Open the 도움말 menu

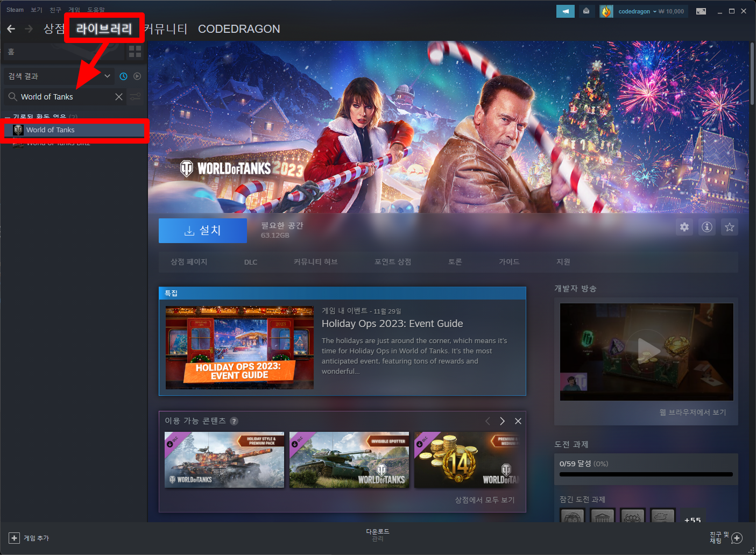click(x=96, y=10)
